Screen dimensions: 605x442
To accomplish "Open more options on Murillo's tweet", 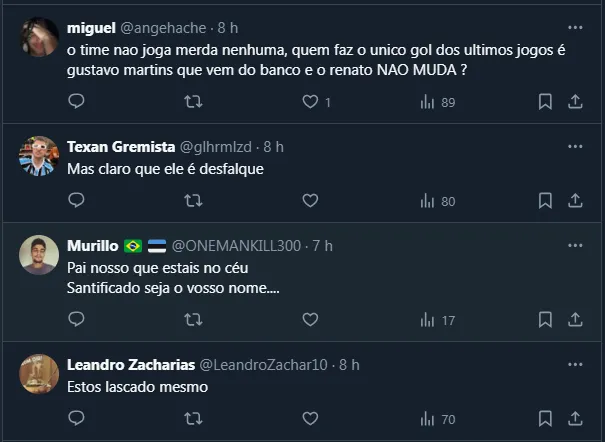I will [x=575, y=246].
